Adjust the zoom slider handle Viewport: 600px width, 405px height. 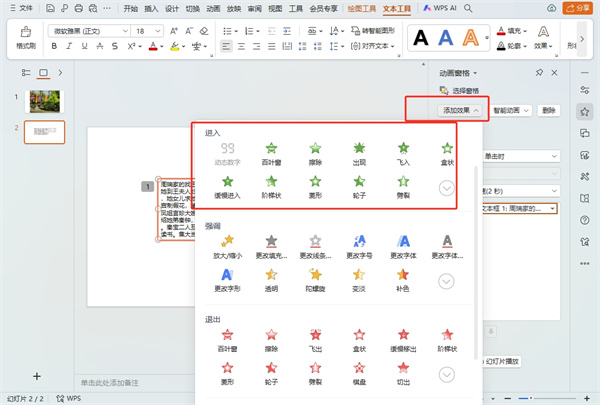coord(531,398)
